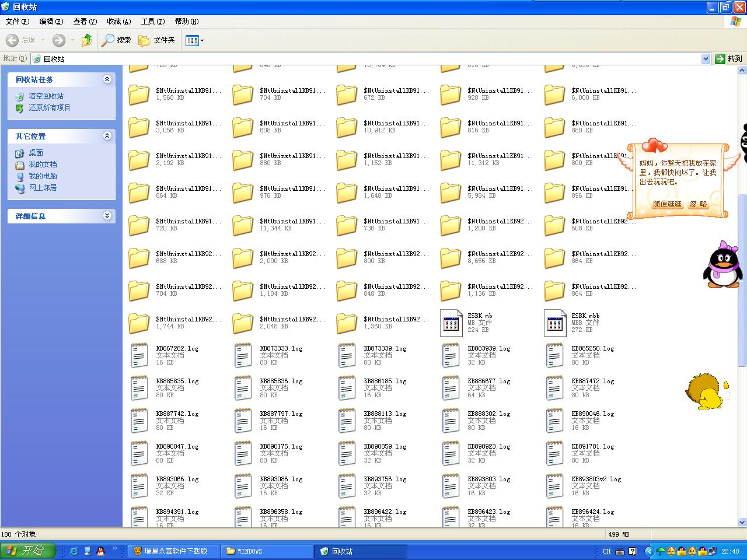The width and height of the screenshot is (747, 560).
Task: Select the KB893066.log file icon
Action: click(x=139, y=487)
